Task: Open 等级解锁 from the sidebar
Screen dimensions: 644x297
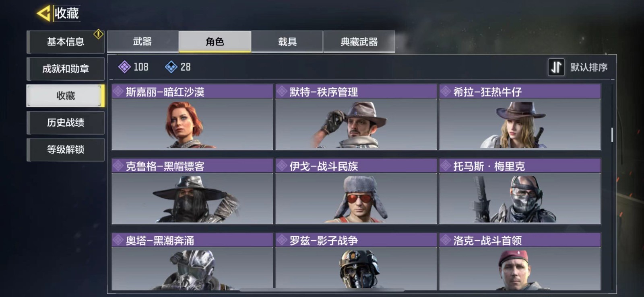Action: coord(66,150)
